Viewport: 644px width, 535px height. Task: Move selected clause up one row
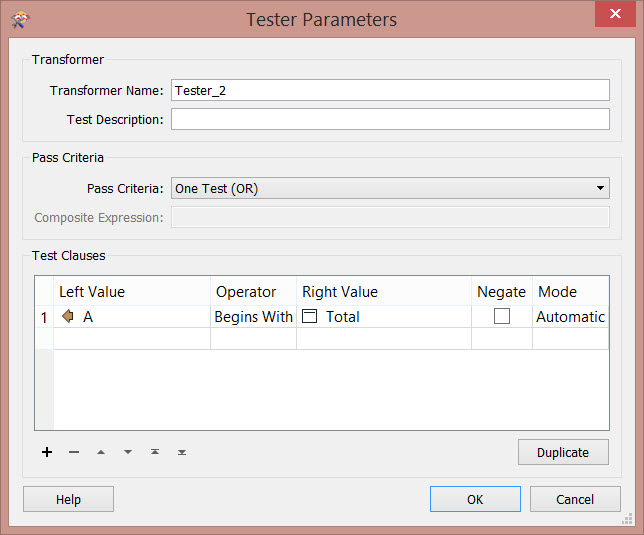click(x=101, y=452)
